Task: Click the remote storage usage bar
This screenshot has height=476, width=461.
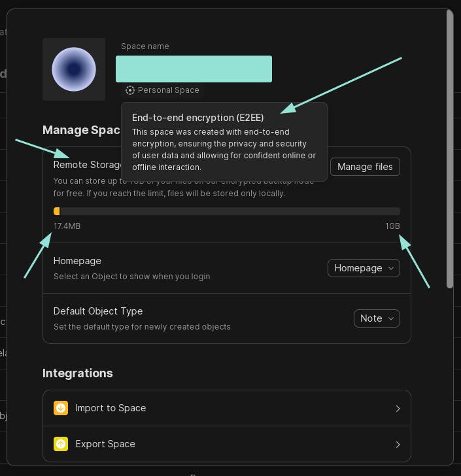Action: [226, 211]
